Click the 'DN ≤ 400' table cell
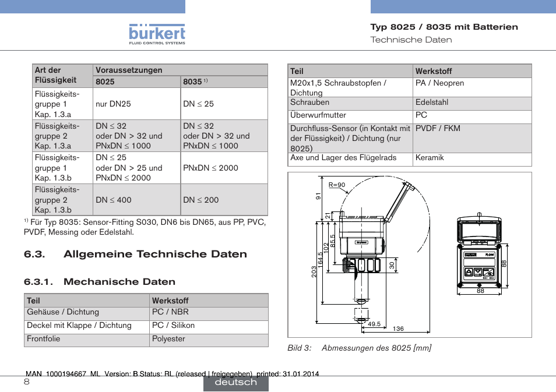The height and width of the screenshot is (392, 556). pos(136,200)
